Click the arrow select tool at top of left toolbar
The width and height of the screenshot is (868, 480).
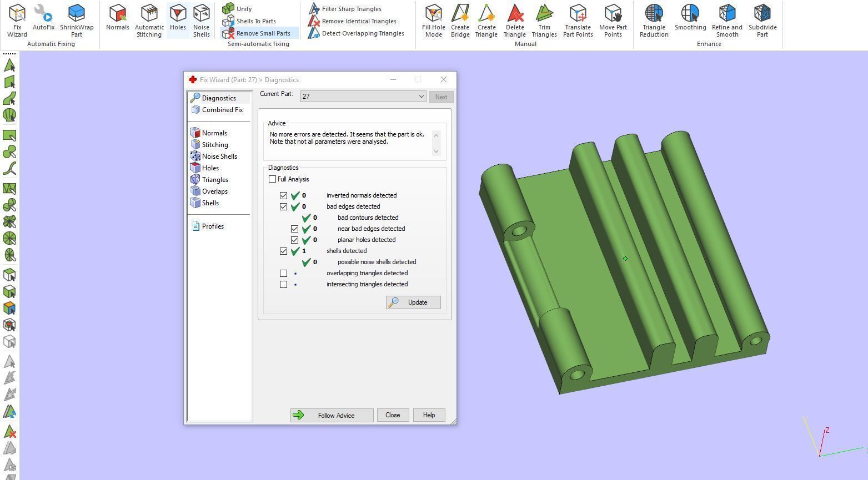coord(9,65)
